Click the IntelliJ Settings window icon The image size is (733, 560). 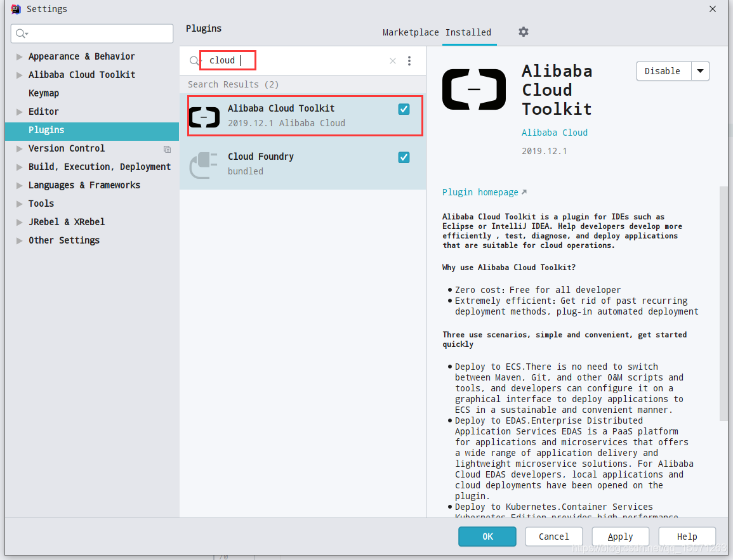(16, 9)
